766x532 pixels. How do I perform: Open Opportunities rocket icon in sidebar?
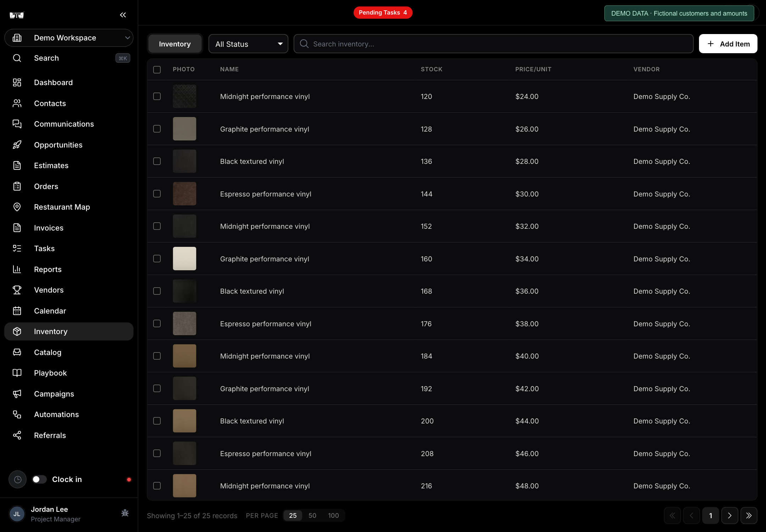point(17,145)
